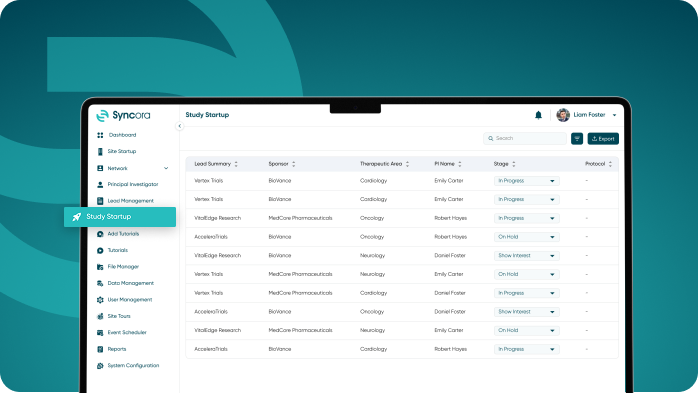Click the Liam Foster profile avatar

(x=563, y=115)
